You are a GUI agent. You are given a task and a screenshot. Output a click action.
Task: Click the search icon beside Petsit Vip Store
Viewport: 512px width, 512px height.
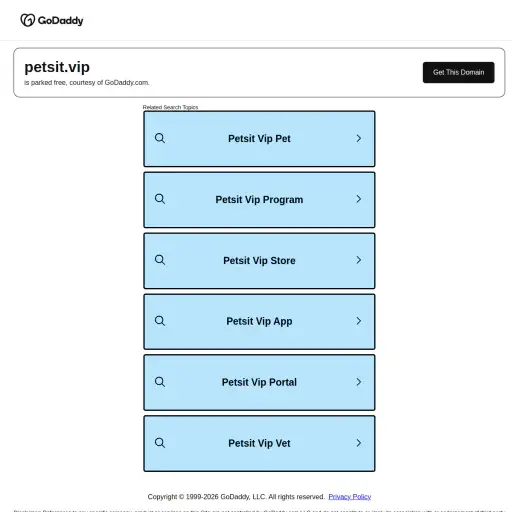pos(160,260)
